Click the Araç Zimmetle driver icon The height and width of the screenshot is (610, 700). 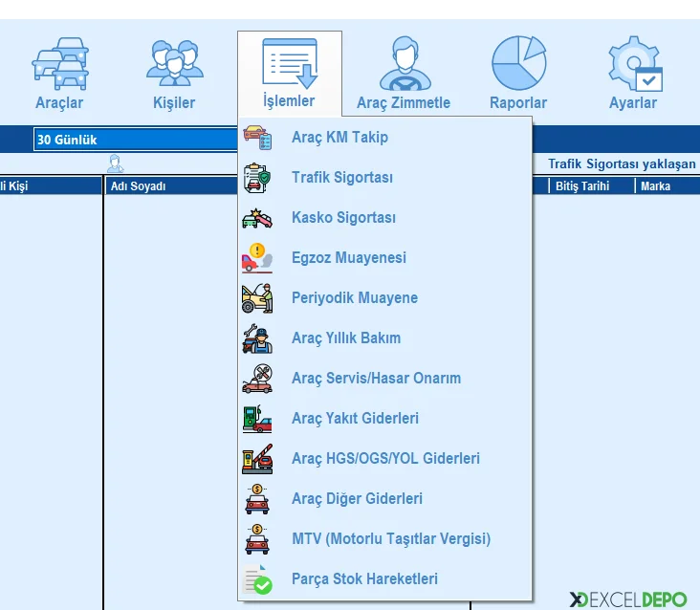(x=403, y=64)
